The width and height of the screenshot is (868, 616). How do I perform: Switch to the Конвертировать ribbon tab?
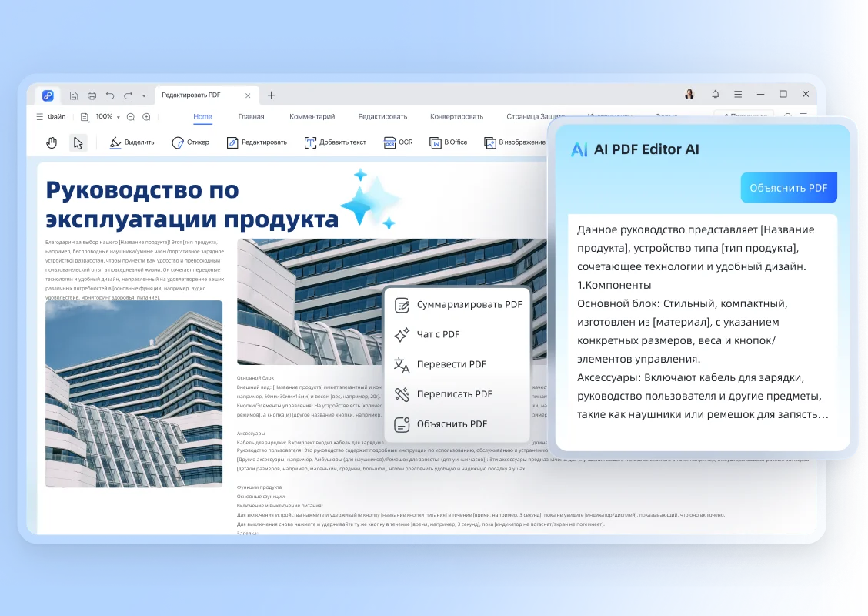[458, 116]
